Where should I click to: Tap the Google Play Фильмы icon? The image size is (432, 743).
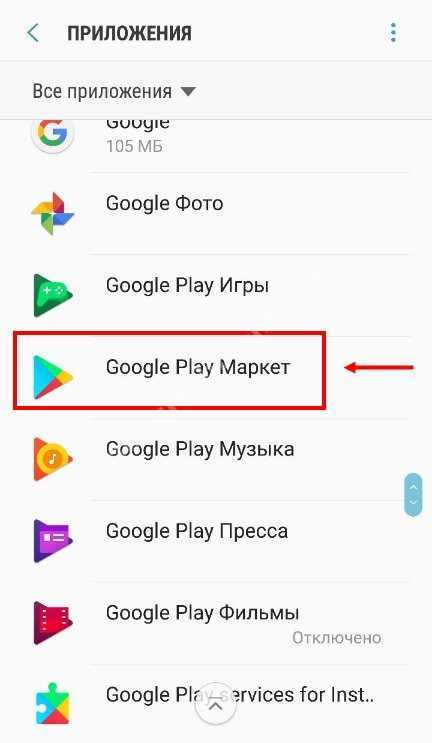(x=53, y=623)
